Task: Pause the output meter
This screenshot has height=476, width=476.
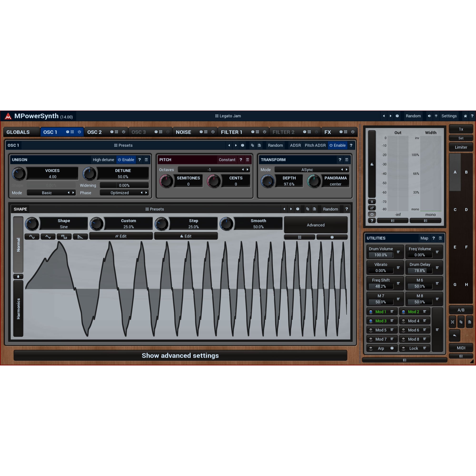Action: tap(372, 202)
